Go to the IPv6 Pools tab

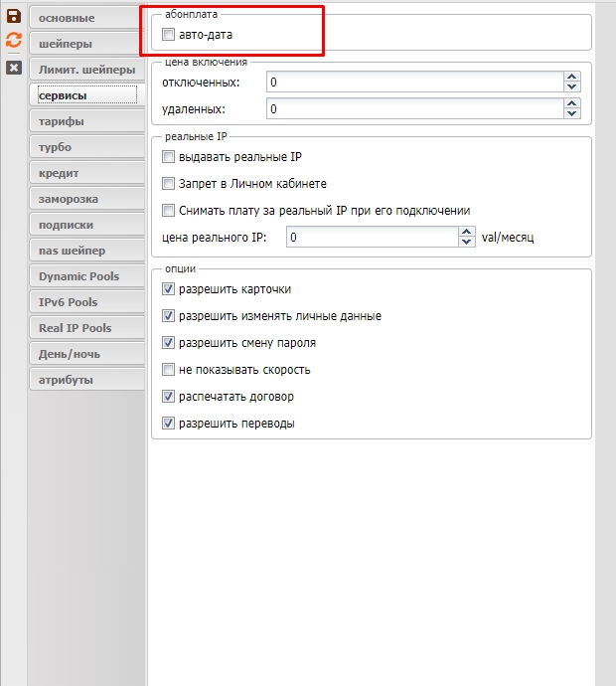(85, 302)
